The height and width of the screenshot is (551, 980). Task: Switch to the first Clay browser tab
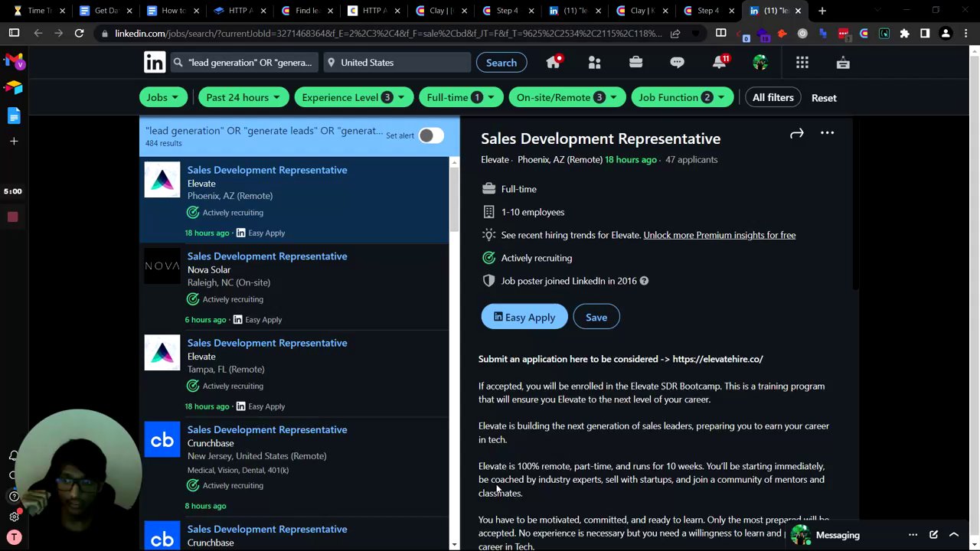pos(441,11)
